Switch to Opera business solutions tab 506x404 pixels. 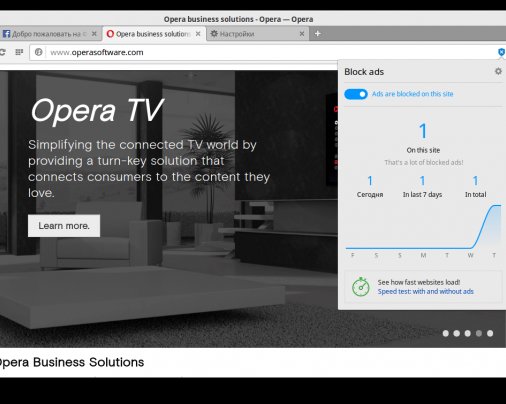click(x=153, y=34)
